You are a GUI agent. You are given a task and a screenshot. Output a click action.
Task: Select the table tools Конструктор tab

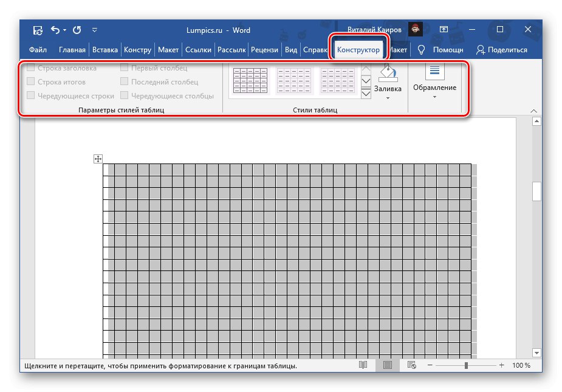[358, 50]
